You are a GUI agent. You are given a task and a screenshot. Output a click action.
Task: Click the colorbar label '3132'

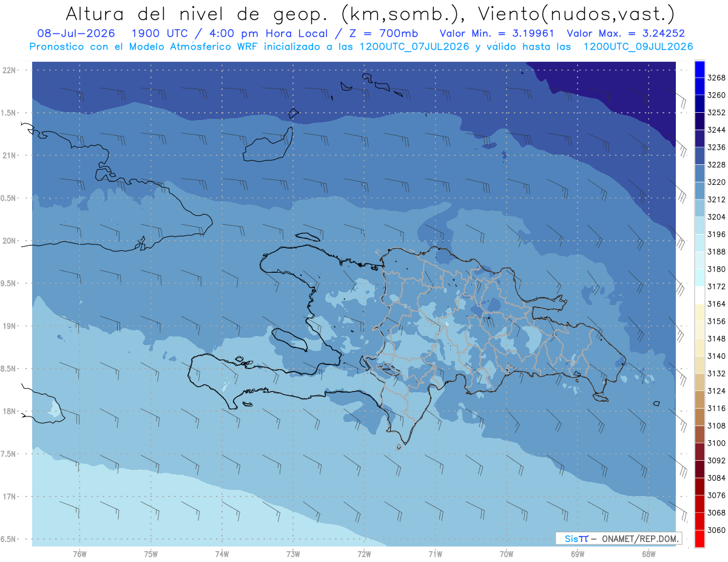(x=716, y=373)
